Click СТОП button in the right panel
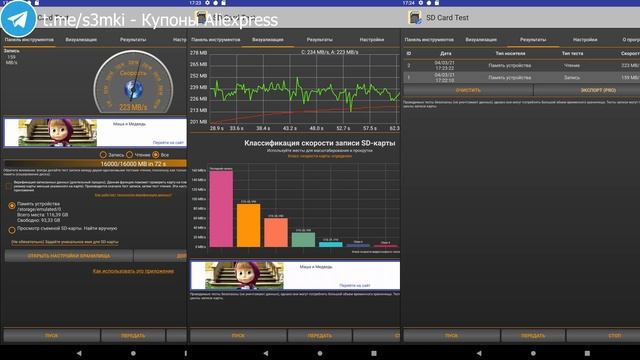This screenshot has height=360, width=640. coord(603,336)
